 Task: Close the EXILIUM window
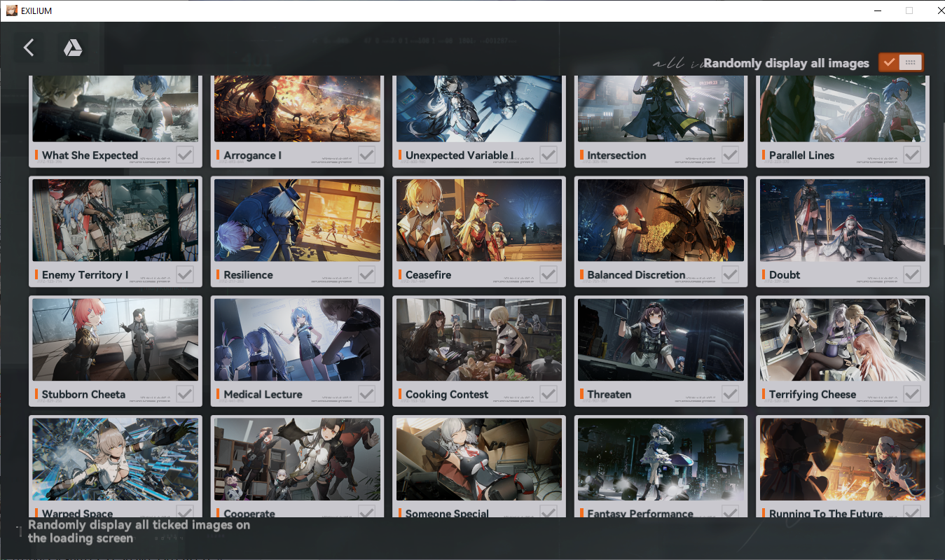pos(941,10)
